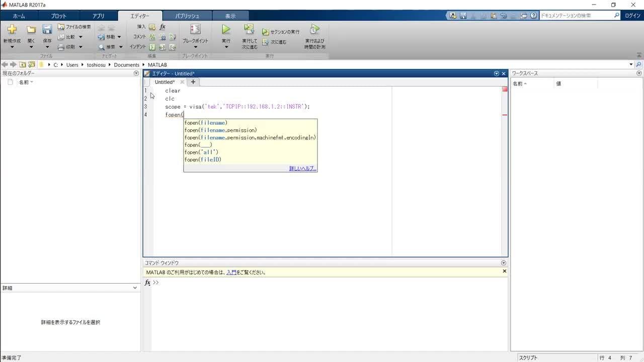This screenshot has height=362, width=644.
Task: Switch to the プロット ribbon tab
Action: [x=58, y=16]
